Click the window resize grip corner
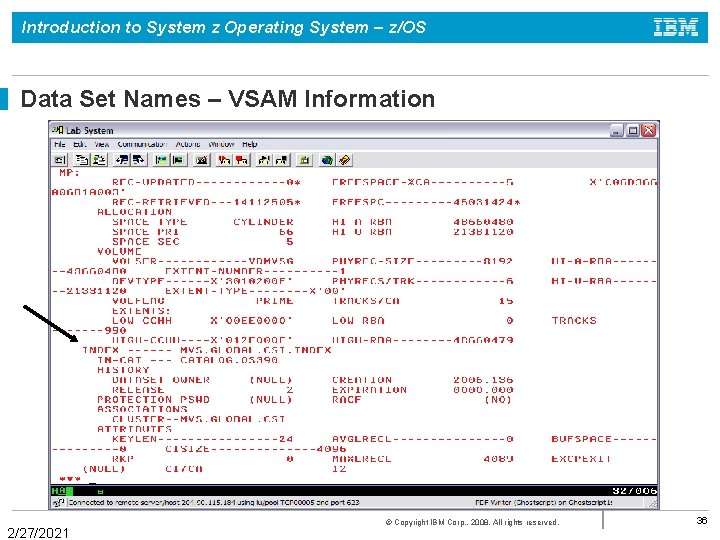 [652, 503]
